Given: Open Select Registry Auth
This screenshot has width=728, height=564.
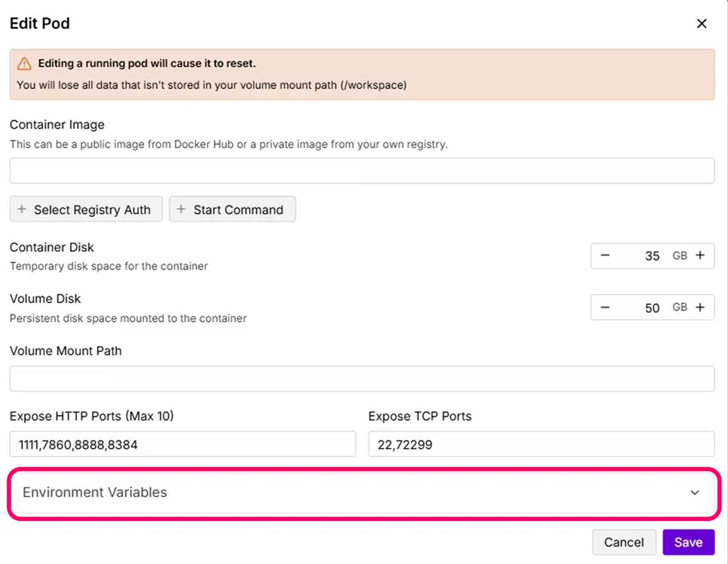Looking at the screenshot, I should [x=86, y=209].
